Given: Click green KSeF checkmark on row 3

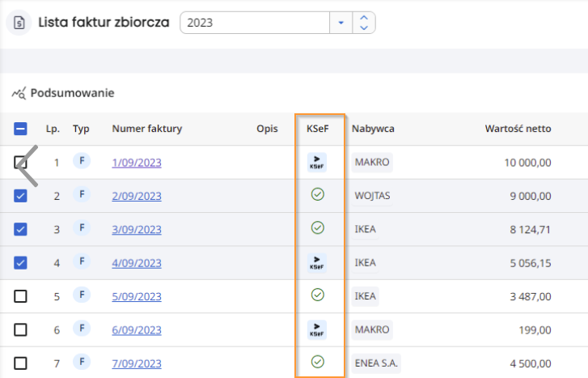Looking at the screenshot, I should (x=318, y=227).
